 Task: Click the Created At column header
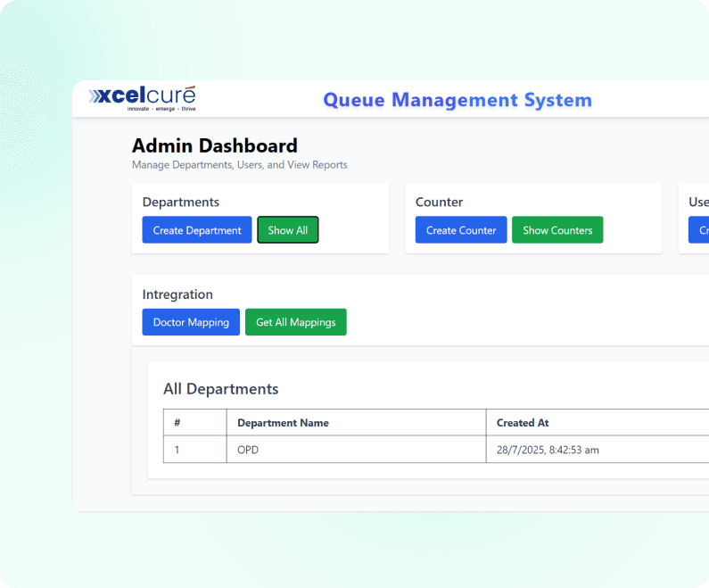tap(598, 422)
